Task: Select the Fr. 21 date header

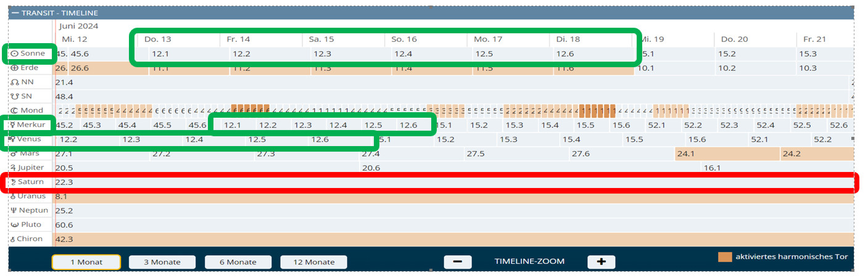Action: 814,39
